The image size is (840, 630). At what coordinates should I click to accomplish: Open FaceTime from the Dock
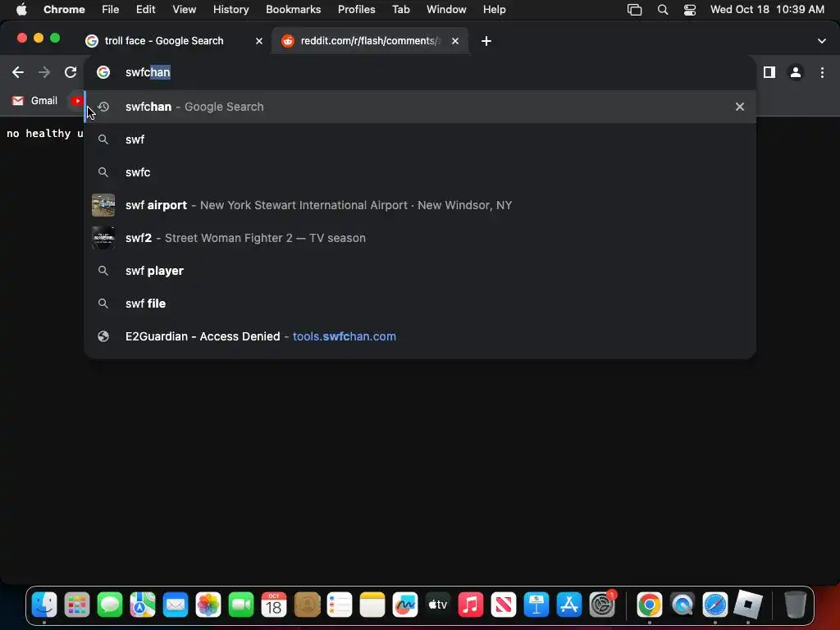tap(241, 605)
